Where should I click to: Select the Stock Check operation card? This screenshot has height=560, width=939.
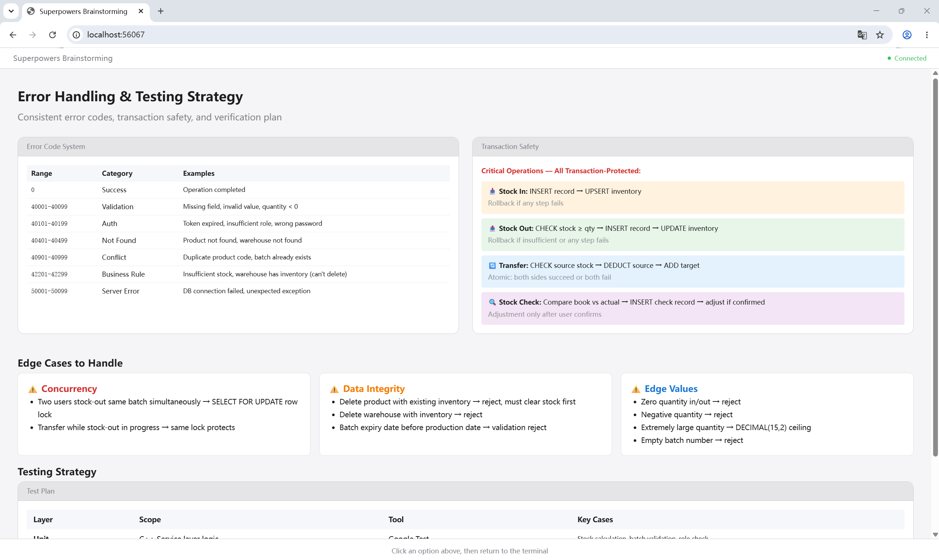pos(693,308)
